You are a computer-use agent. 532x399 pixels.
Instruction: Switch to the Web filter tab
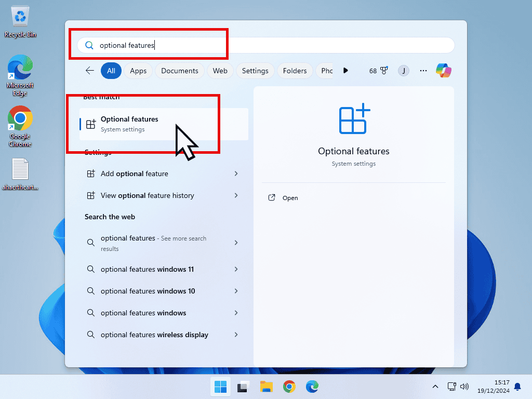pyautogui.click(x=220, y=71)
